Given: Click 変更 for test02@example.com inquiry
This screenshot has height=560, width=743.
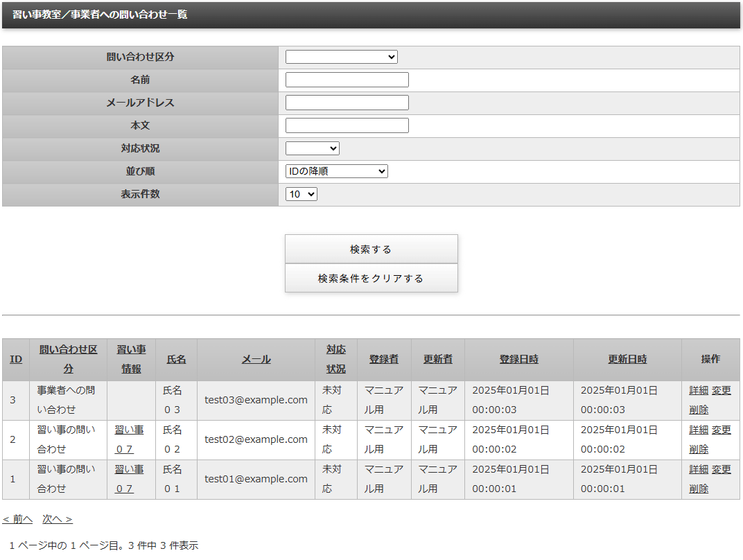Looking at the screenshot, I should (722, 430).
